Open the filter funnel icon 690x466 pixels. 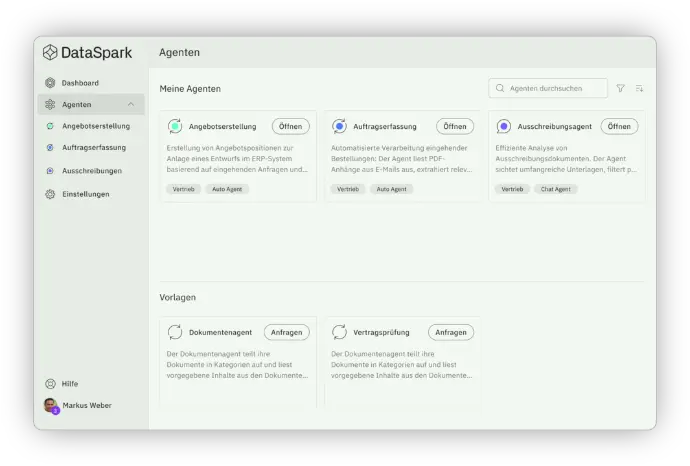click(620, 89)
